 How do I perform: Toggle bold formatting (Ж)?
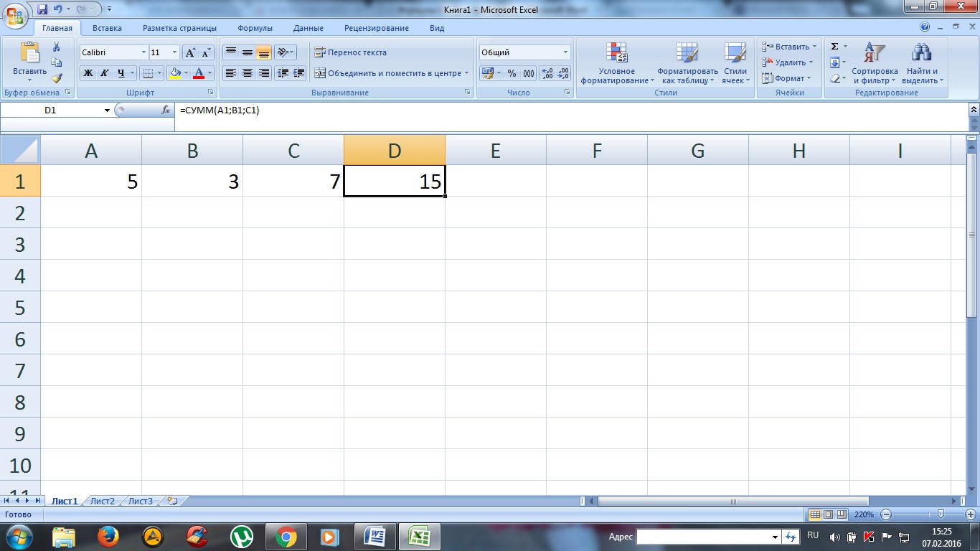pyautogui.click(x=88, y=73)
